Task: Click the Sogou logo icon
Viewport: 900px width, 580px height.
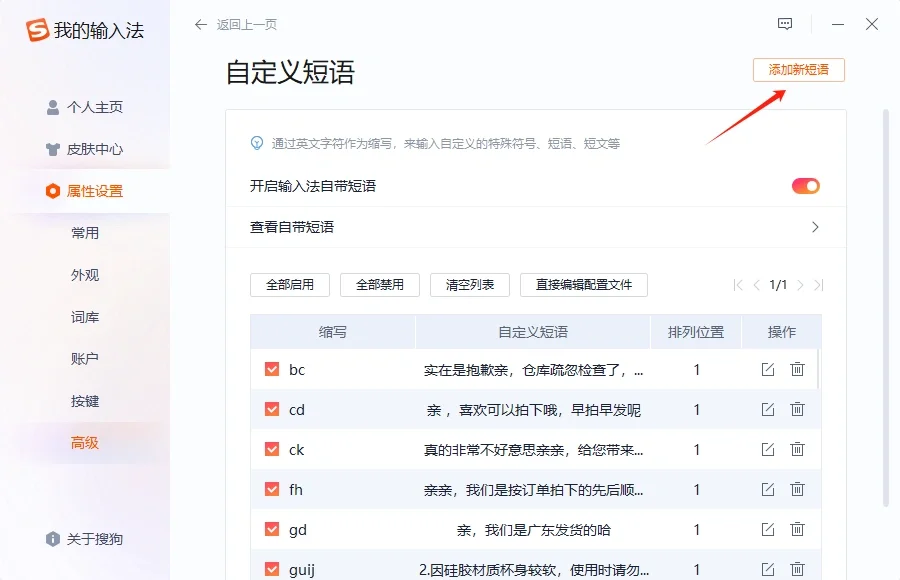Action: click(x=37, y=30)
